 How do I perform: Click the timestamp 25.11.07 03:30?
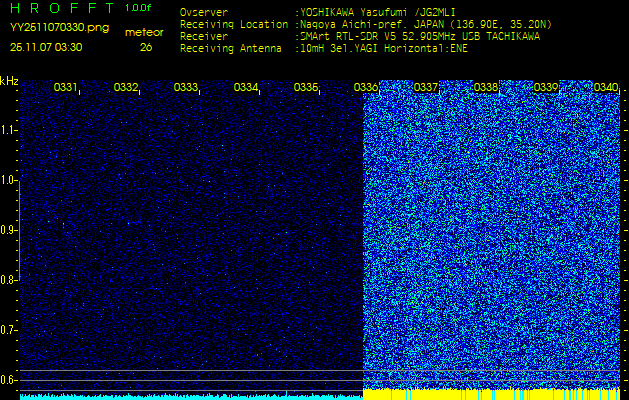46,47
